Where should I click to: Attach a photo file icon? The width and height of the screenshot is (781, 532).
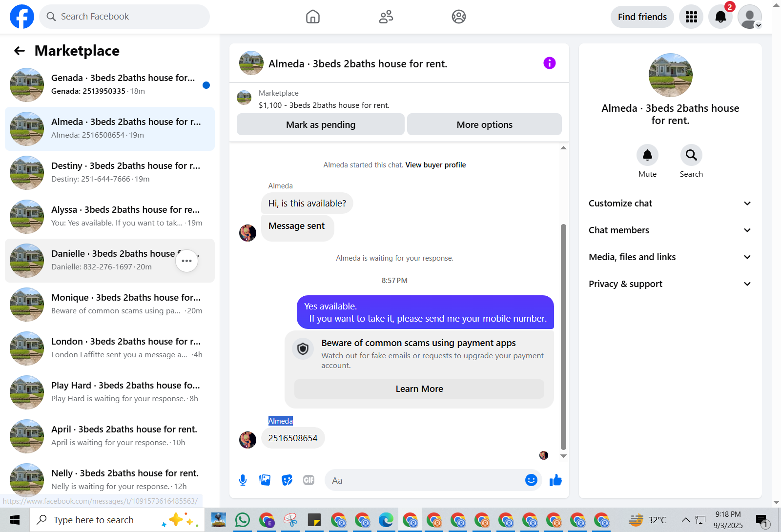265,480
